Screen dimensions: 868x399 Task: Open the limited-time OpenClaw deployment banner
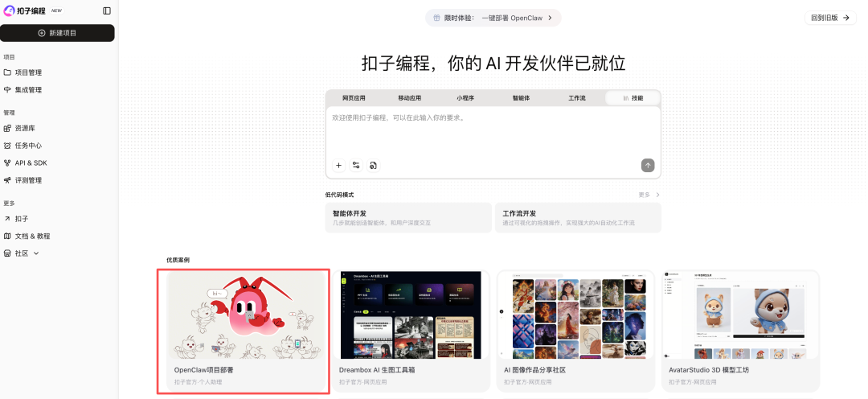click(493, 18)
